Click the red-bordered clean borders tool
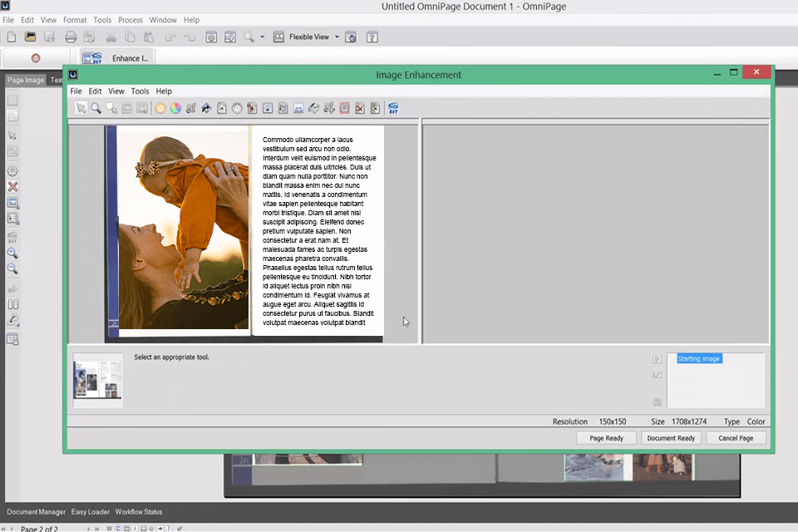Screen dimensions: 798x532 (344, 108)
